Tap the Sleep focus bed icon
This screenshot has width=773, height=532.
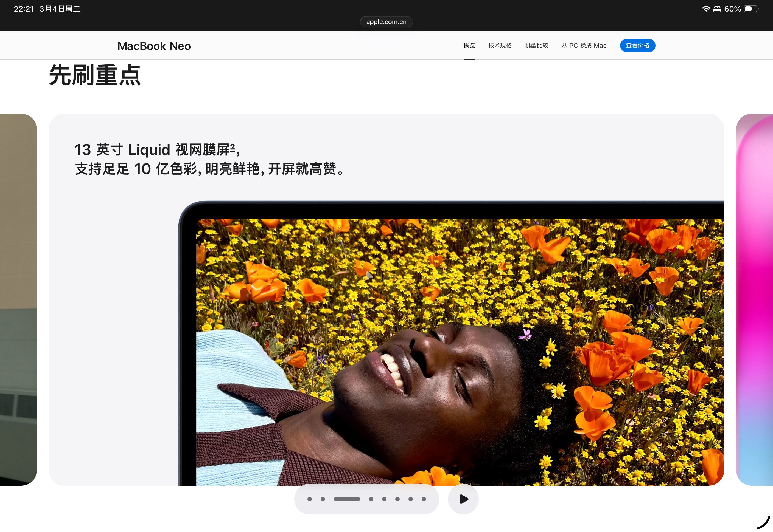pos(717,9)
